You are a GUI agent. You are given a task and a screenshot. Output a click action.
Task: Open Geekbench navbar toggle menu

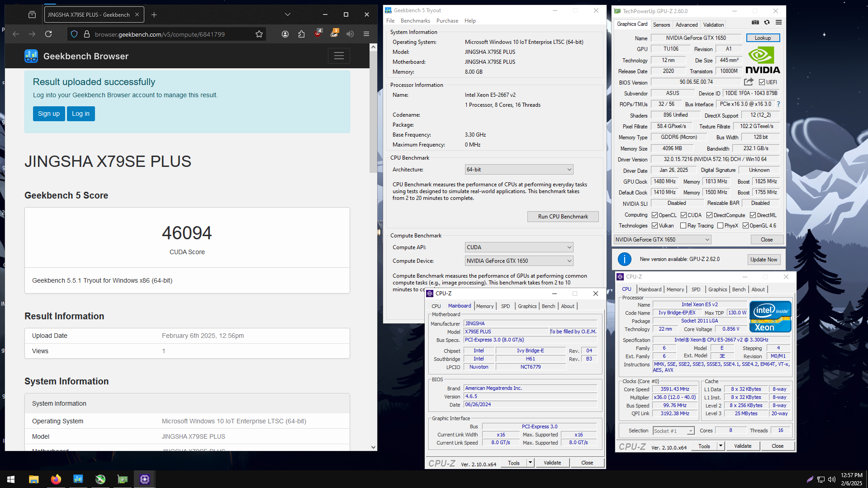tap(339, 56)
